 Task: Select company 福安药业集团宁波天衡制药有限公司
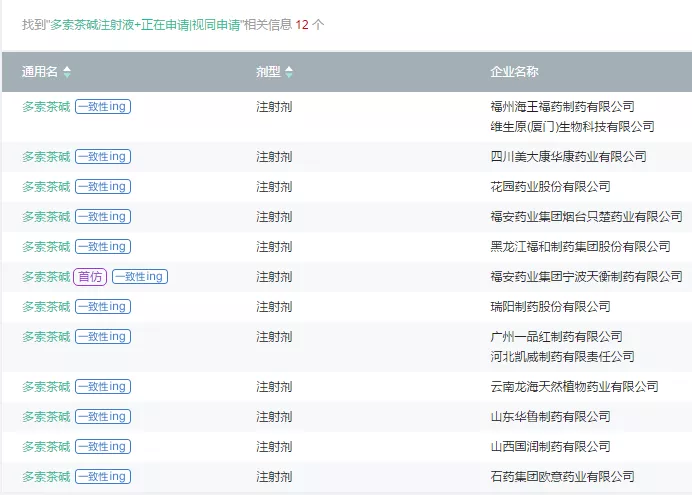click(x=587, y=277)
